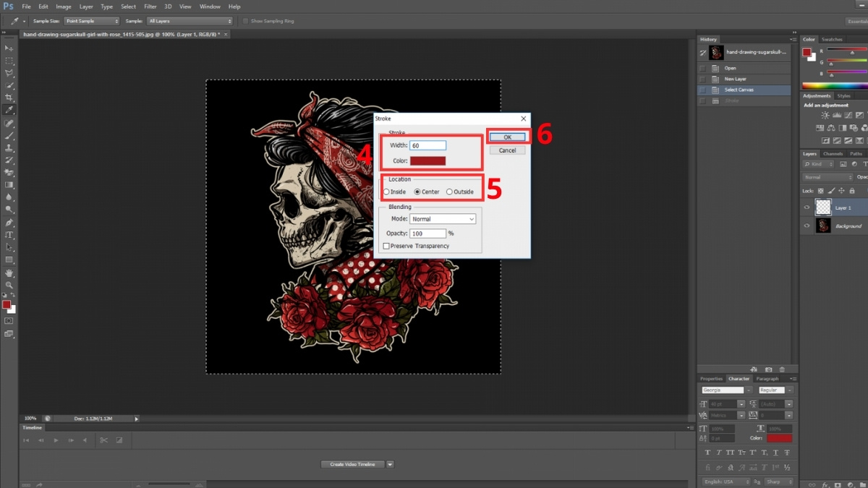
Task: Select the Eyedropper tool in toolbox
Action: (9, 110)
